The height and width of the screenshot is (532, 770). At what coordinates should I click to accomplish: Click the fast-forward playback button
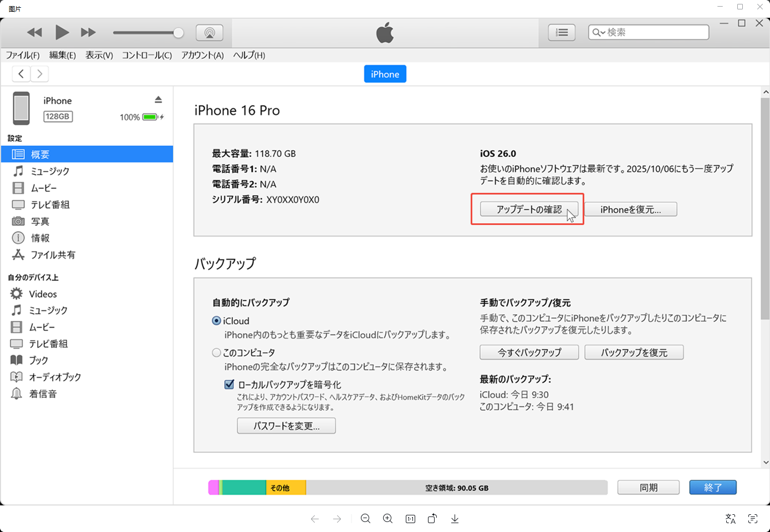88,33
